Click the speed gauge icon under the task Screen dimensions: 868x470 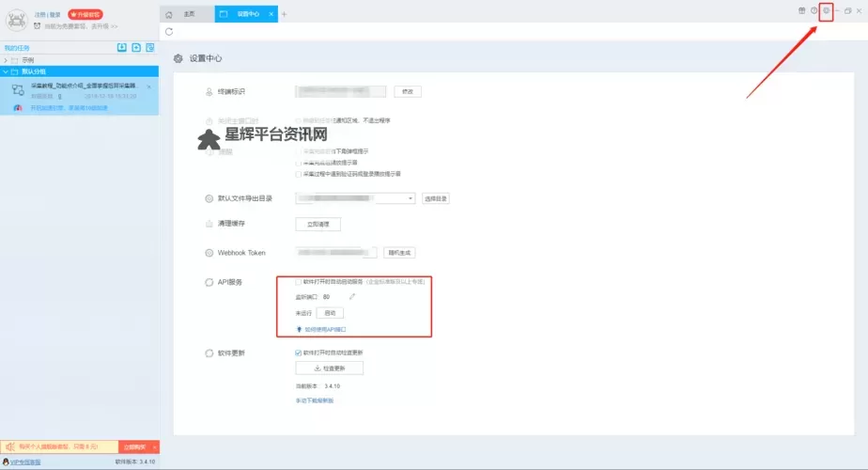click(18, 108)
